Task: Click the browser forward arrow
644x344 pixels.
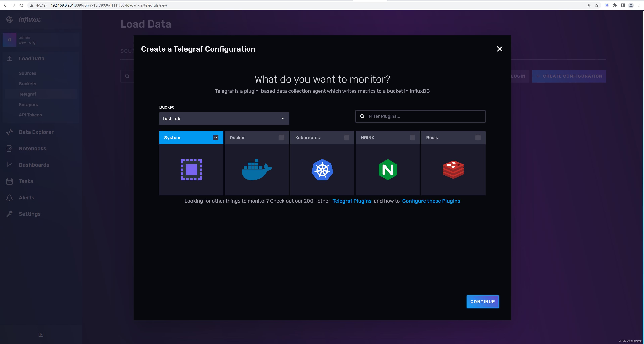Action: [13, 5]
